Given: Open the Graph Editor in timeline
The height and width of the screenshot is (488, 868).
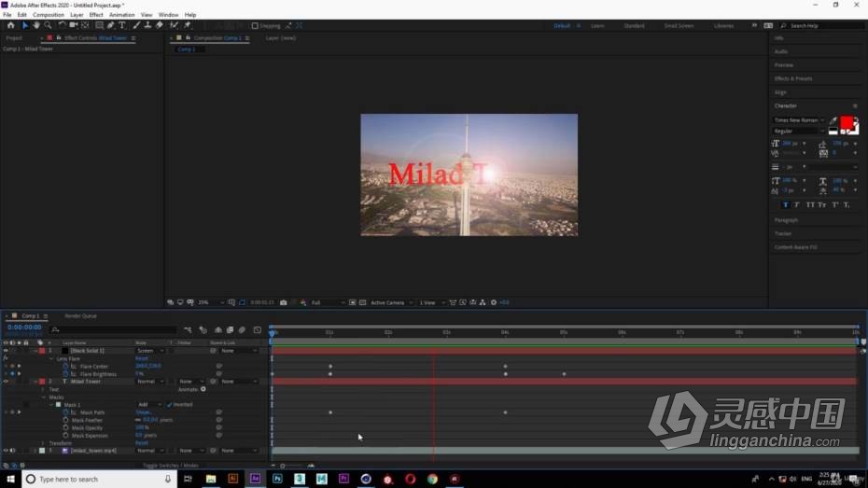Looking at the screenshot, I should pos(258,330).
